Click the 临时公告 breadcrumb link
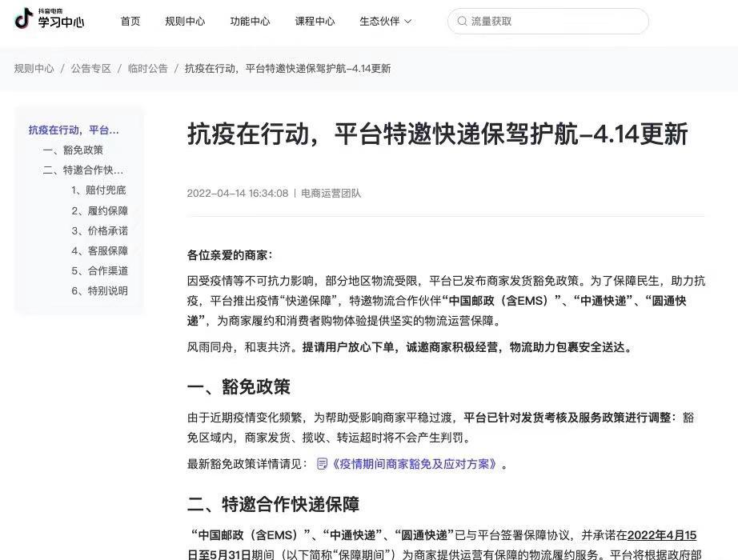This screenshot has width=738, height=560. pyautogui.click(x=148, y=69)
